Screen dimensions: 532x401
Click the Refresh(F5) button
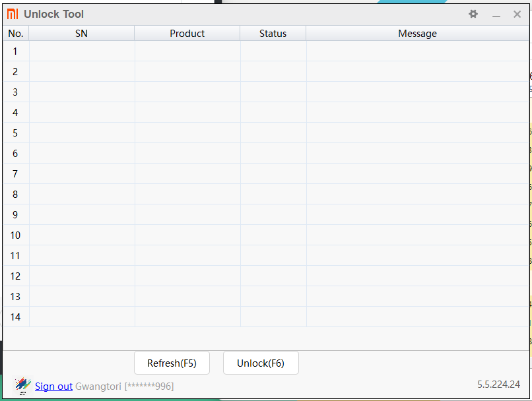pos(172,363)
